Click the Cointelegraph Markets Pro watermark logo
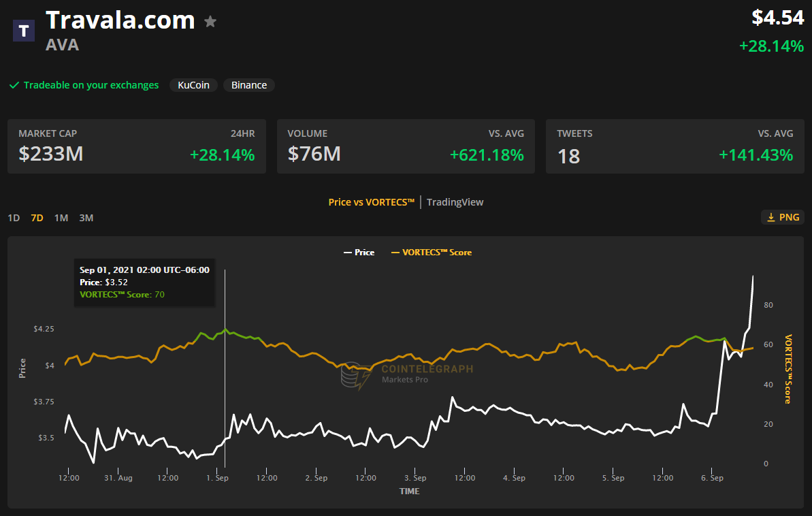The width and height of the screenshot is (812, 516). 354,376
